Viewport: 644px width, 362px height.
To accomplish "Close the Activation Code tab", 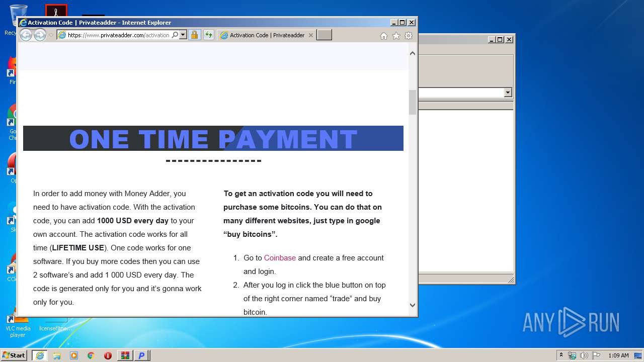I will 311,35.
